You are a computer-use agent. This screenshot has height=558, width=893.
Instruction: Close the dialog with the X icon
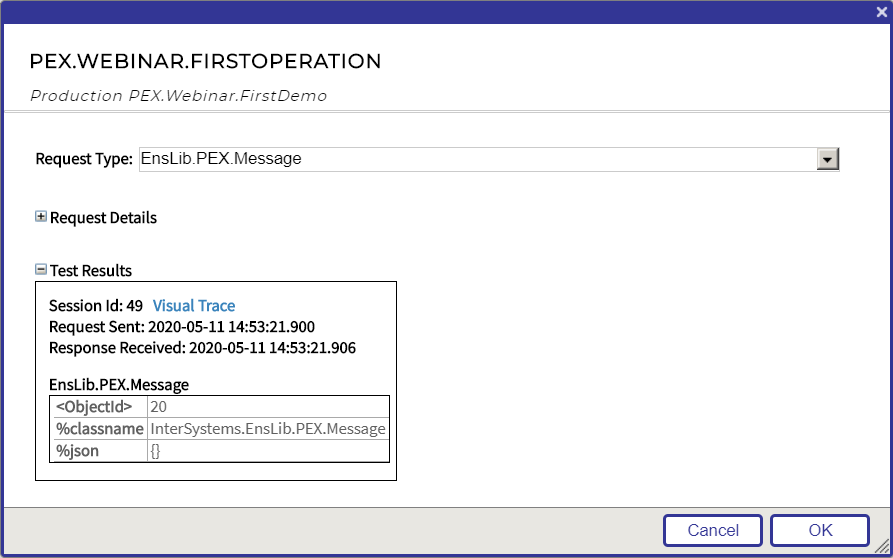(881, 12)
